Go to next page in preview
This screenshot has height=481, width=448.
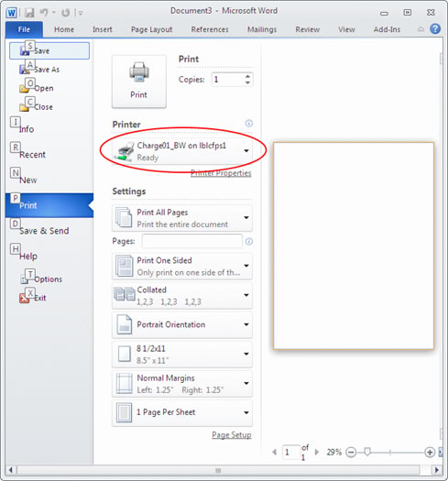click(317, 452)
